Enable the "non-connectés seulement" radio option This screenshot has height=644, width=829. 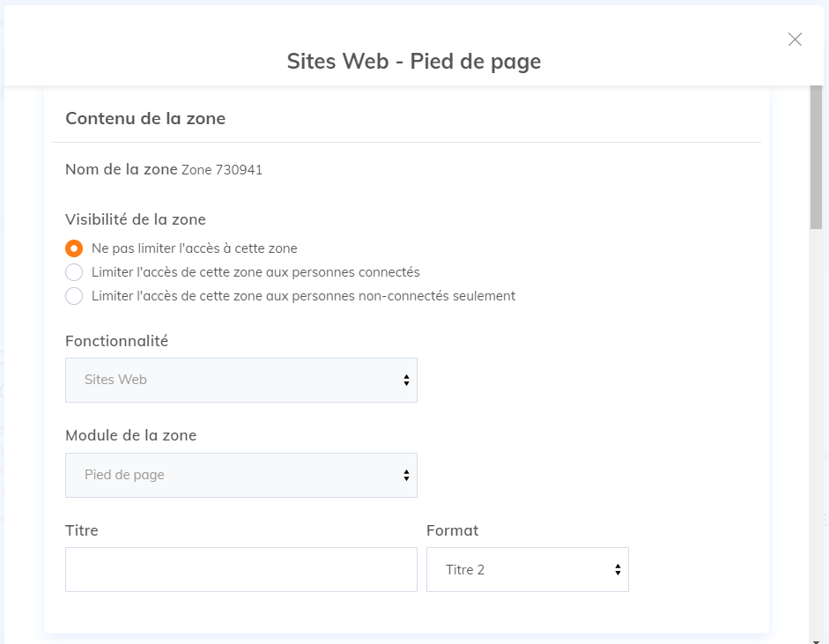75,296
